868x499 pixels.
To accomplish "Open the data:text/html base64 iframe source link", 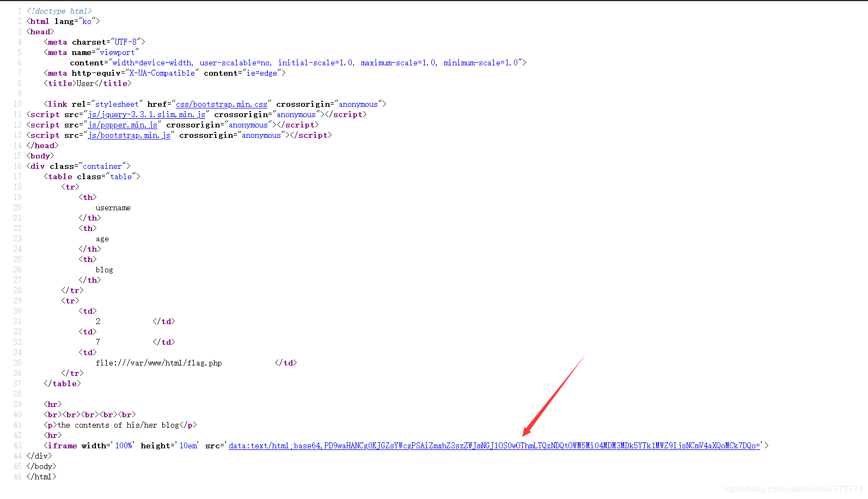I will click(494, 446).
